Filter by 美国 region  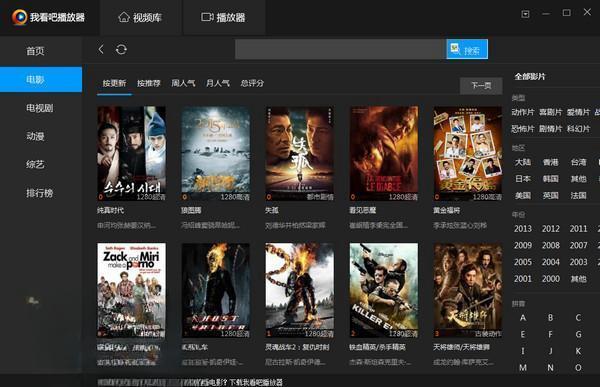[523, 196]
